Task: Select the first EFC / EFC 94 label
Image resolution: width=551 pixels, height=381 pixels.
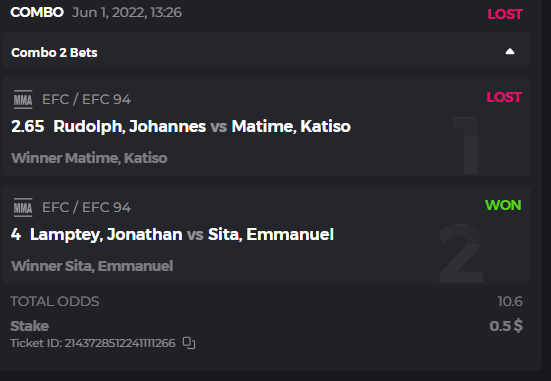Action: click(x=86, y=99)
